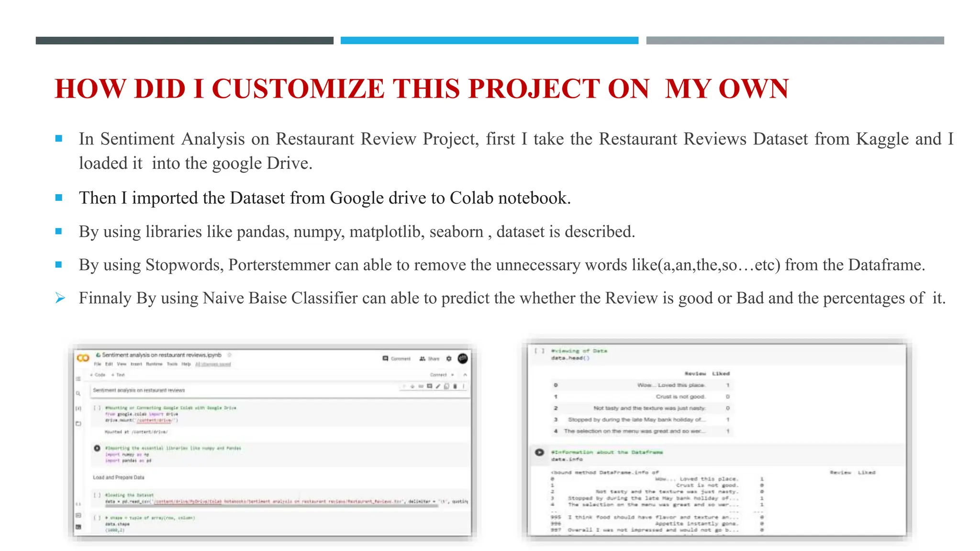Click the + Code button
Image resolution: width=980 pixels, height=551 pixels.
(x=98, y=375)
